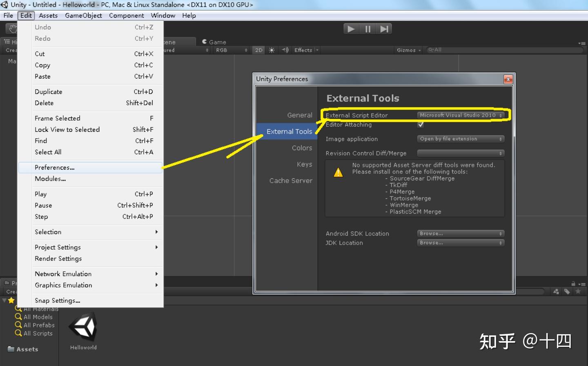Open the General section in Unity Preferences

tap(299, 115)
